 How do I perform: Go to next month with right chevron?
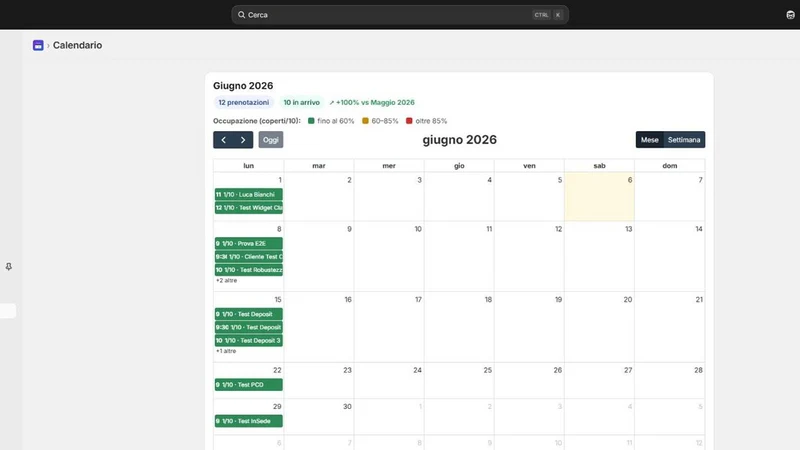click(x=243, y=140)
